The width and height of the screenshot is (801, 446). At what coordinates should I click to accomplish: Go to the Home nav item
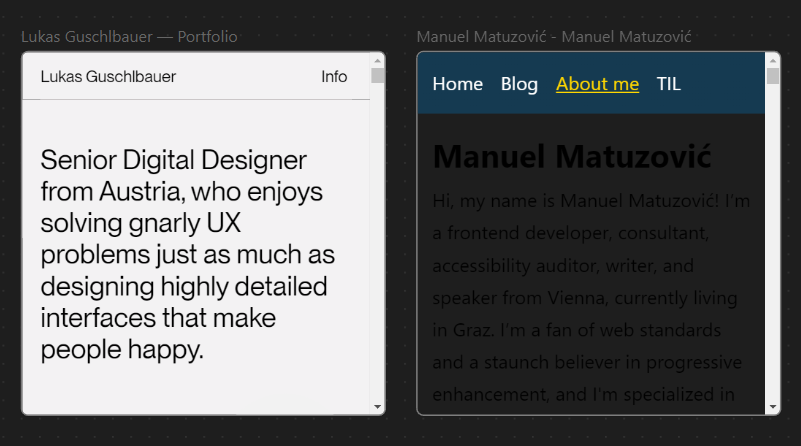(457, 84)
